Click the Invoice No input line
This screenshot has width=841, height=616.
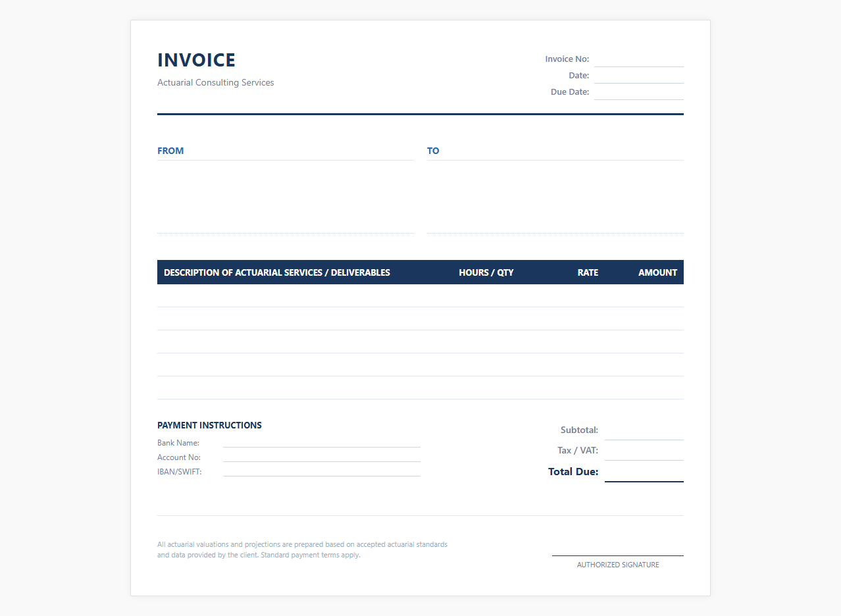pos(639,59)
